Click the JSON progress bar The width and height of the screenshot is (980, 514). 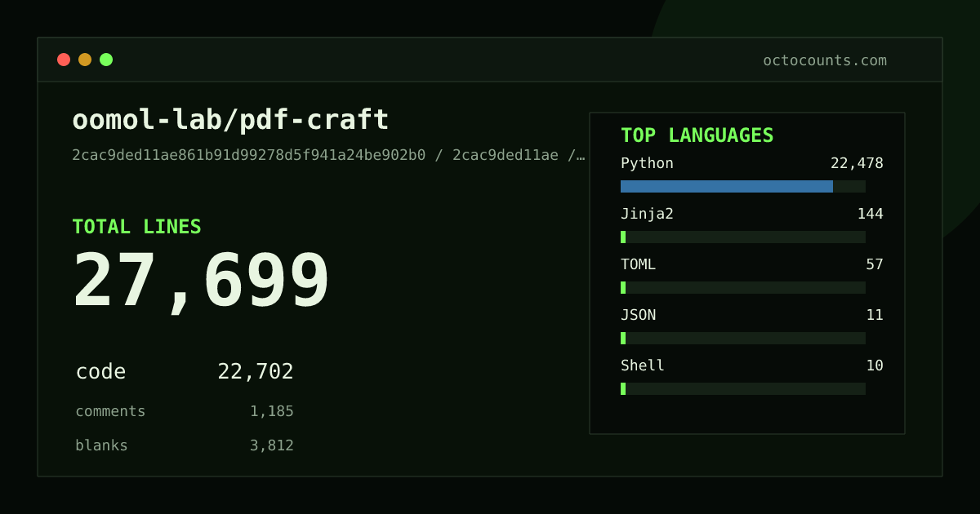tap(743, 338)
